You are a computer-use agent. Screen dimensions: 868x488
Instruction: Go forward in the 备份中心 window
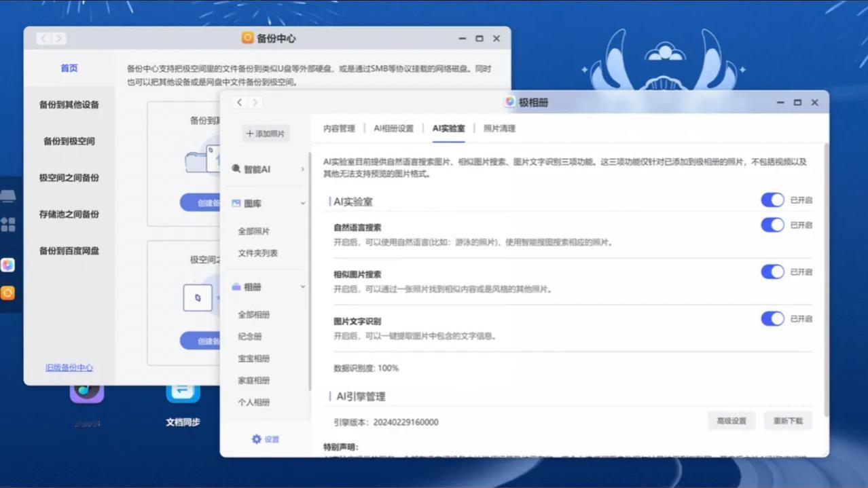tap(59, 39)
